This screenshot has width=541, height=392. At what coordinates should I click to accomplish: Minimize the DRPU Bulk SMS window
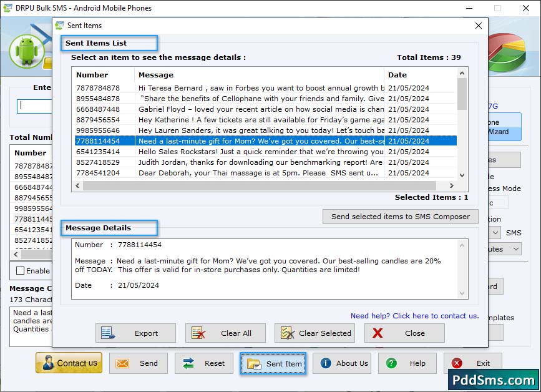(469, 8)
